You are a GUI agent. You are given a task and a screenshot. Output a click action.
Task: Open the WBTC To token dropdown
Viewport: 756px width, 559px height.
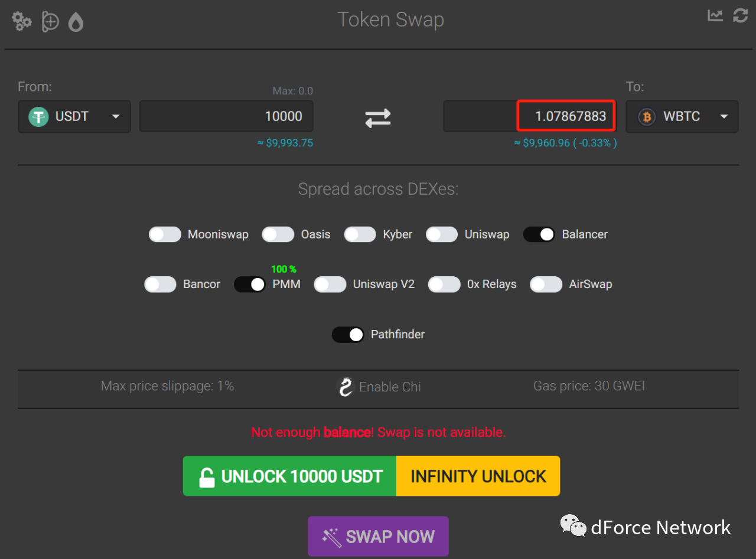point(682,116)
